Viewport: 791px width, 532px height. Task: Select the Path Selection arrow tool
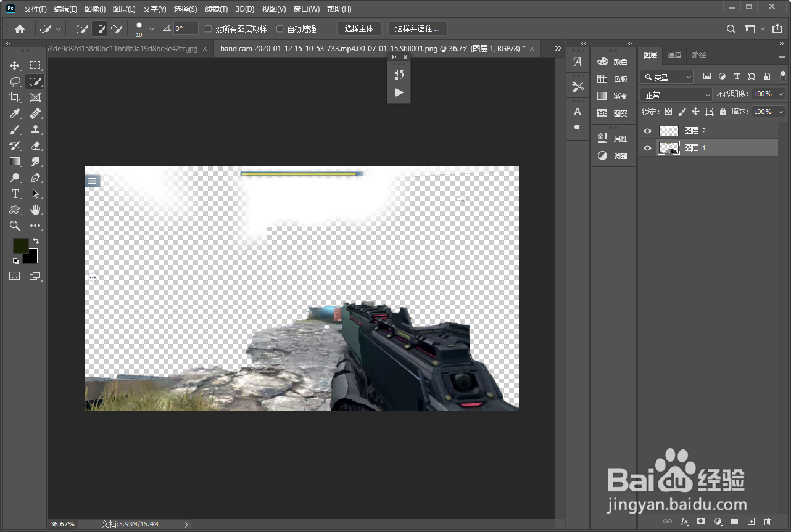(36, 194)
